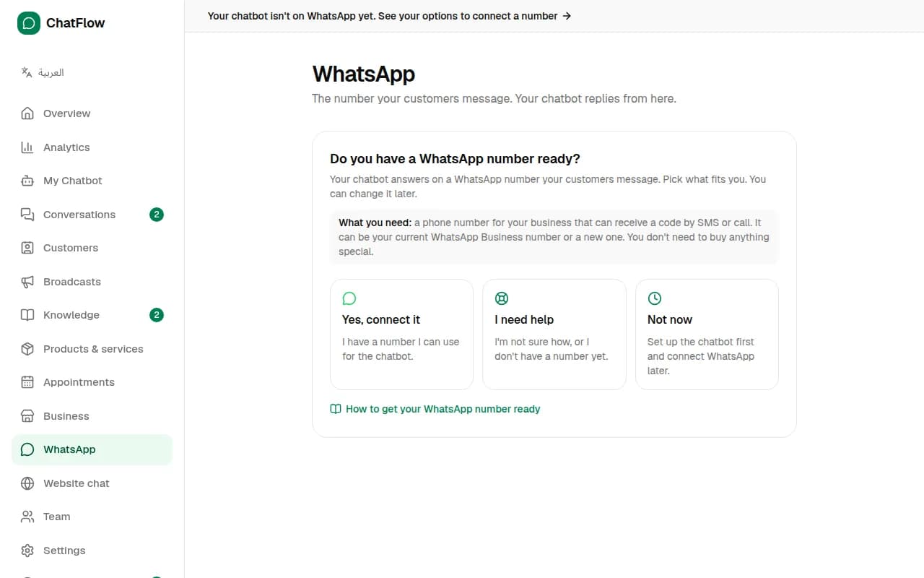Switch language to العربية
The image size is (924, 578).
(x=51, y=72)
